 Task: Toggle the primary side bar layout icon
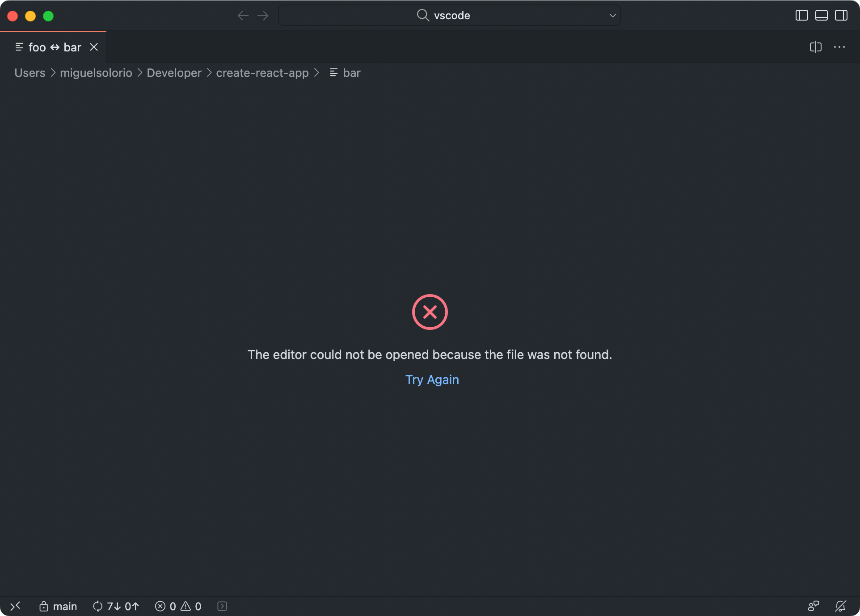[801, 16]
